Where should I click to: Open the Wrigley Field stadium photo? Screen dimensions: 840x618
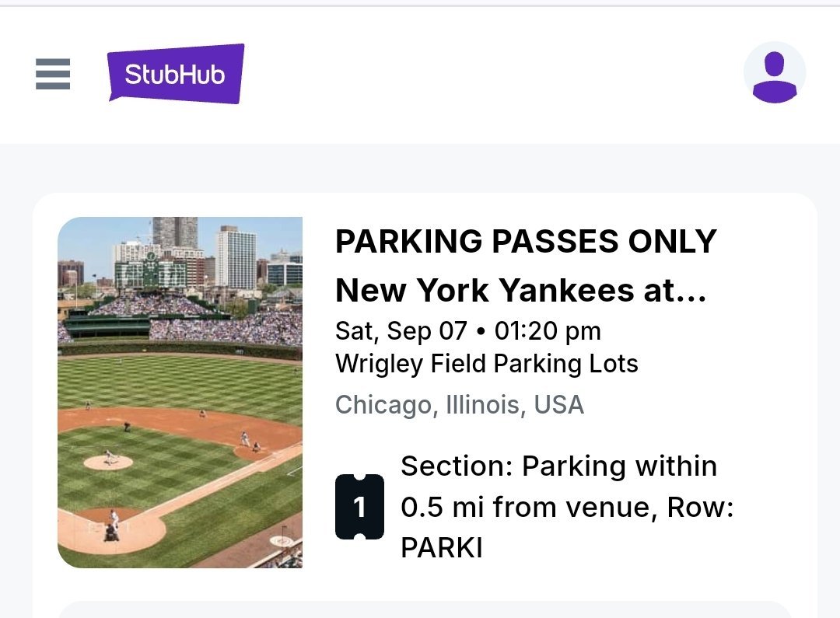pos(180,392)
